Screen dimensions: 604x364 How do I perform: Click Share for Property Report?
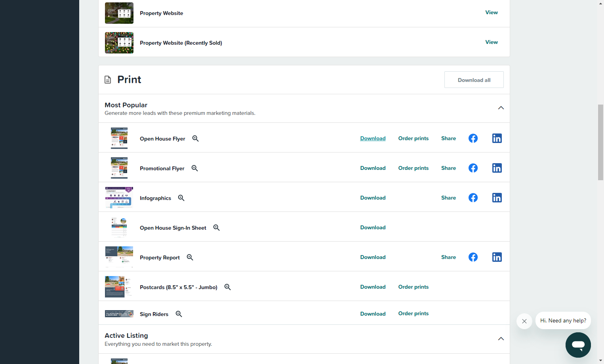448,257
